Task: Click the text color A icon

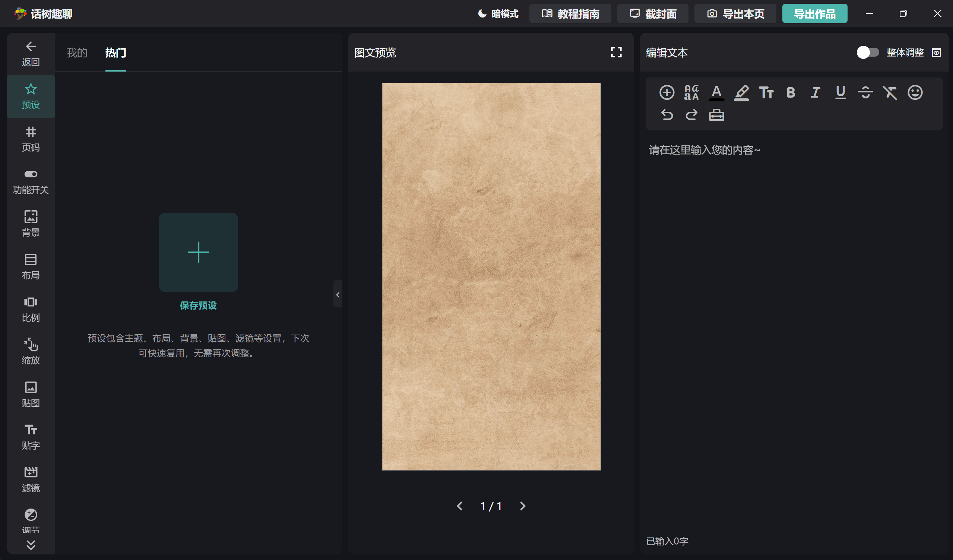Action: click(x=716, y=92)
